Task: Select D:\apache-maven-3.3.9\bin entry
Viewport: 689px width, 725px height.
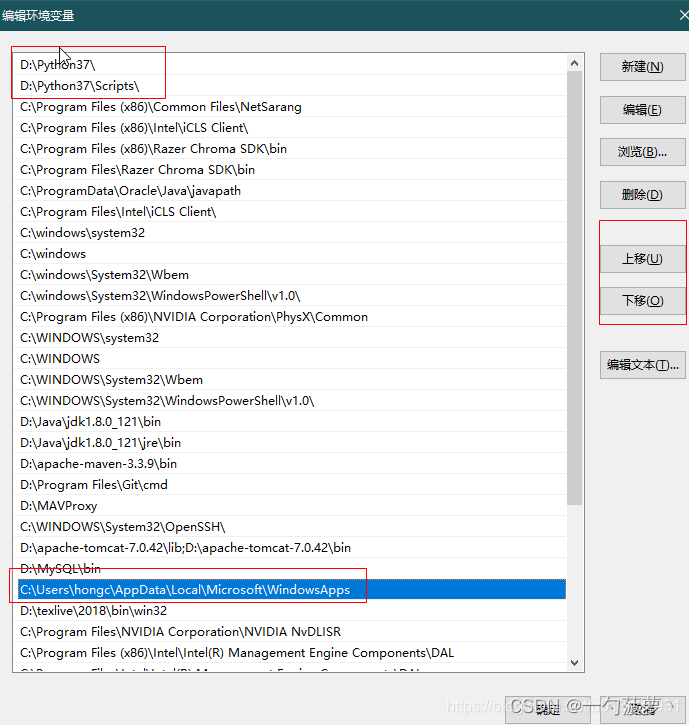Action: (289, 464)
